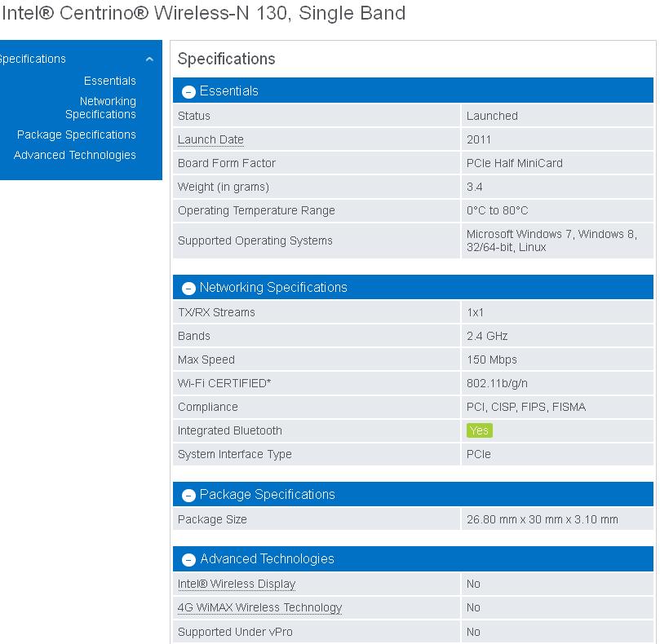Click the Supported Under vPro label

235,632
